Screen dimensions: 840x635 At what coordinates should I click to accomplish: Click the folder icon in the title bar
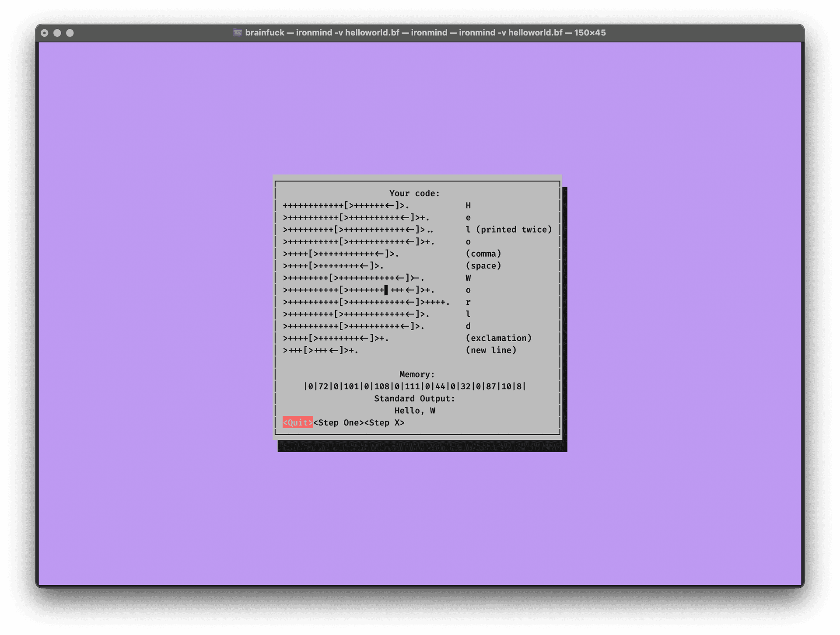(238, 32)
